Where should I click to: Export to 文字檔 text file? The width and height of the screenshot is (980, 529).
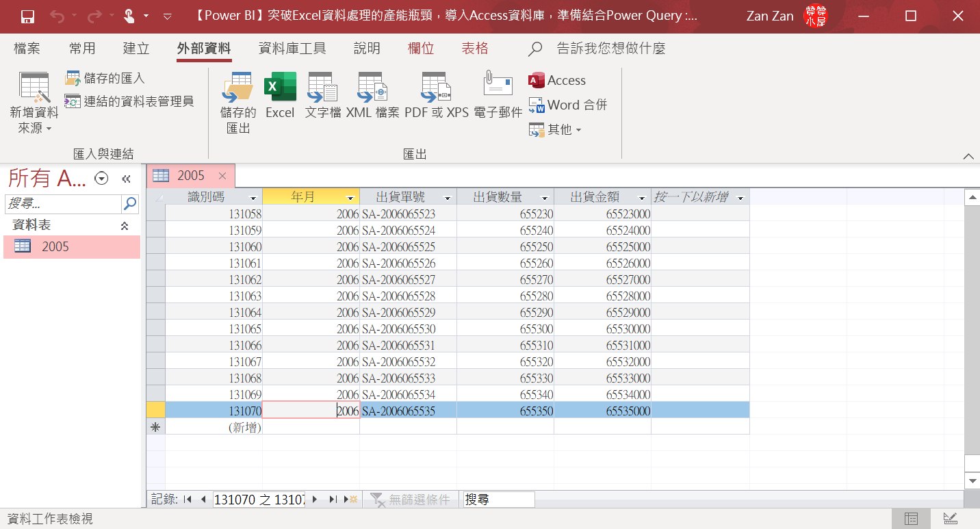323,96
